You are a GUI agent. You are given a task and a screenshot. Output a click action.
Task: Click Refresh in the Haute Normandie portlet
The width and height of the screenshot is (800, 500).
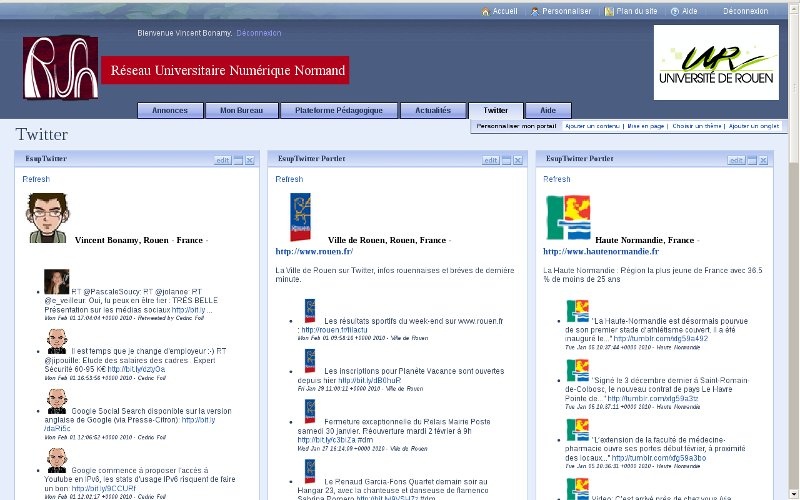click(x=556, y=179)
